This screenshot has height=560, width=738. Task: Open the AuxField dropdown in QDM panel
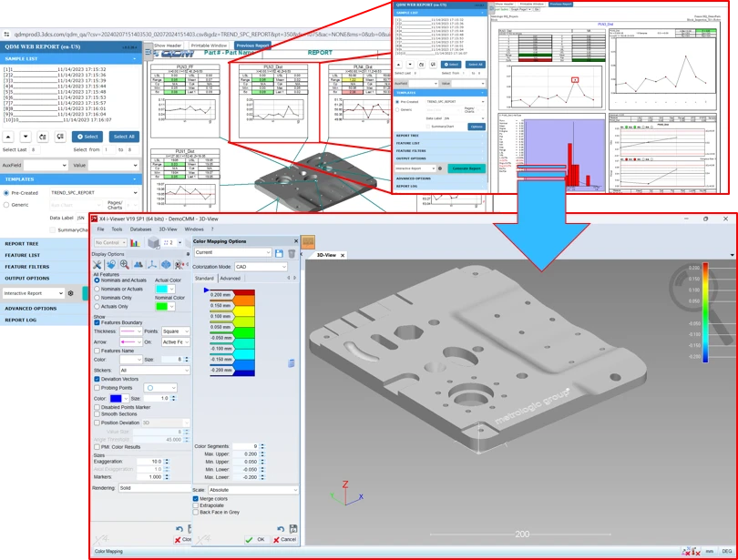[46, 166]
